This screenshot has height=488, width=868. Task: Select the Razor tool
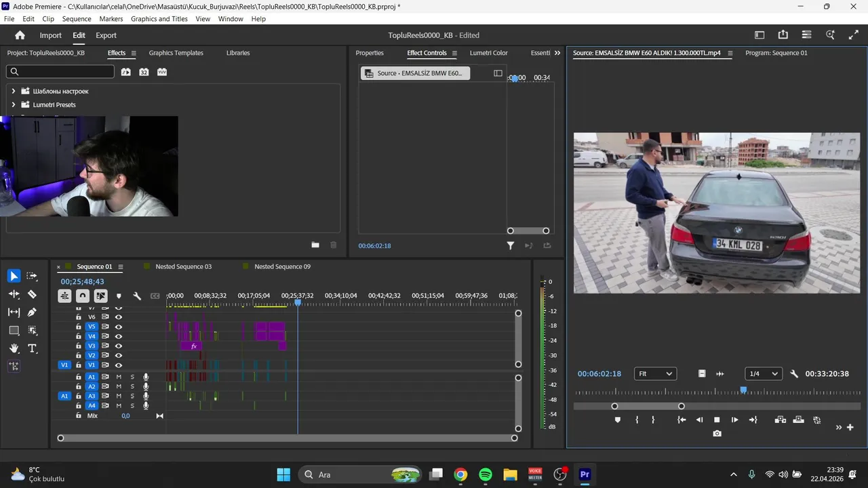click(32, 294)
